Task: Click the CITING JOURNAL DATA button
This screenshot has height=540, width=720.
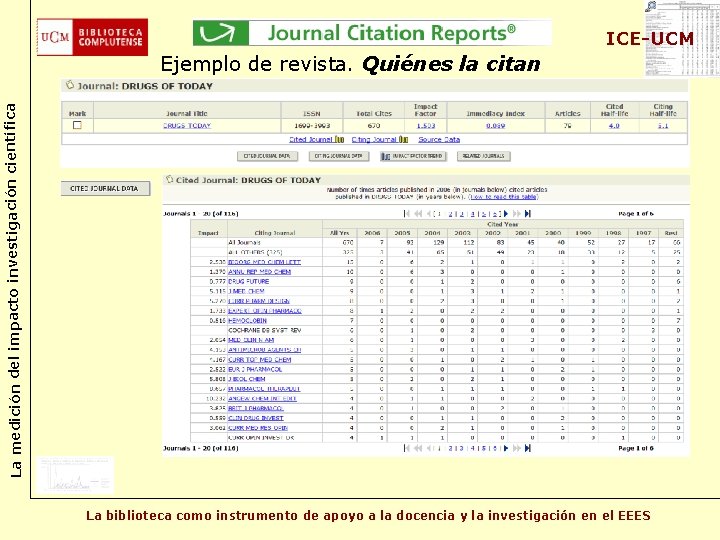Action: point(338,156)
